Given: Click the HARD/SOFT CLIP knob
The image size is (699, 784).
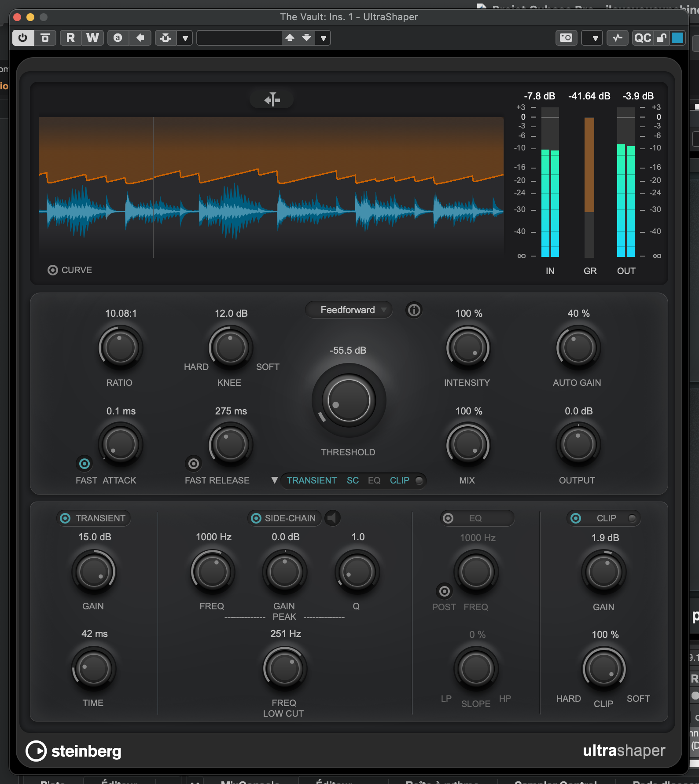Looking at the screenshot, I should 604,669.
